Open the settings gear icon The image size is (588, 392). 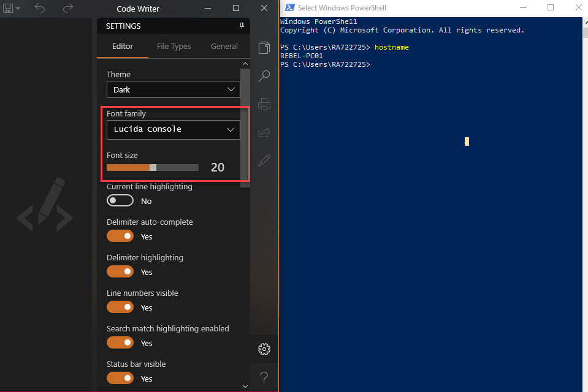click(264, 349)
